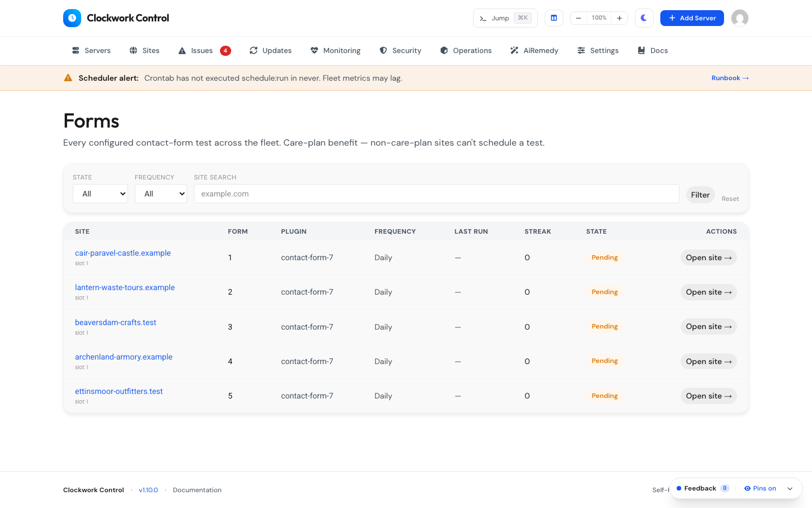Screen dimensions: 812x508
Task: Decrease zoom with the minus button
Action: 579,18
